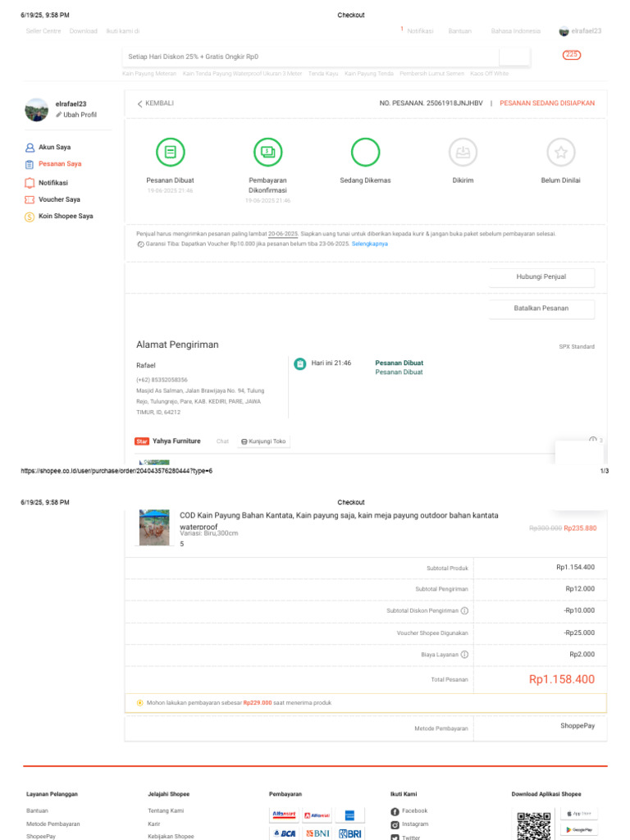Open Koin Shopee Saya in the sidebar
Image resolution: width=630 pixels, height=840 pixels.
click(x=59, y=217)
